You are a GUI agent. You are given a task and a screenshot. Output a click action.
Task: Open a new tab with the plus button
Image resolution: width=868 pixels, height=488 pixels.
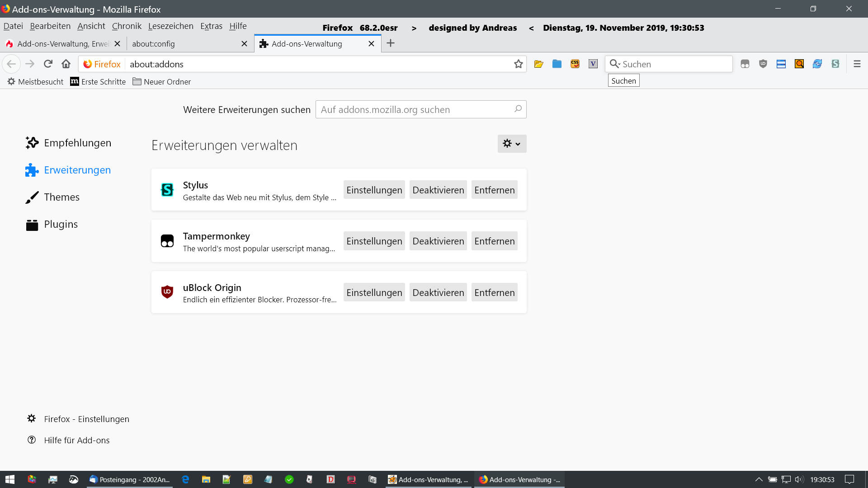(391, 43)
